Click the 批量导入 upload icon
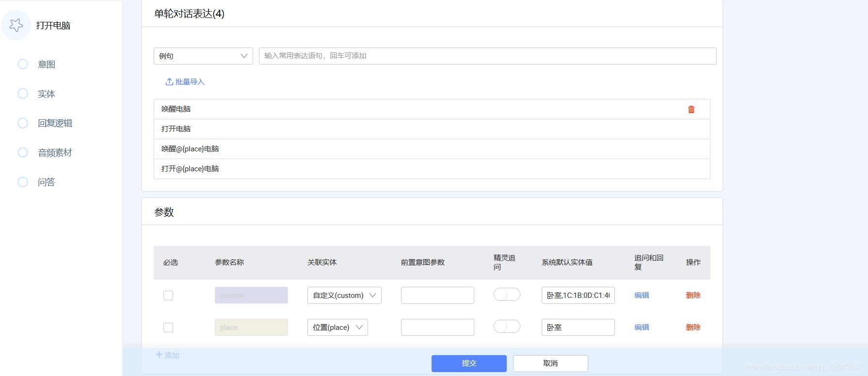Screen dimensions: 868x376 (x=169, y=82)
